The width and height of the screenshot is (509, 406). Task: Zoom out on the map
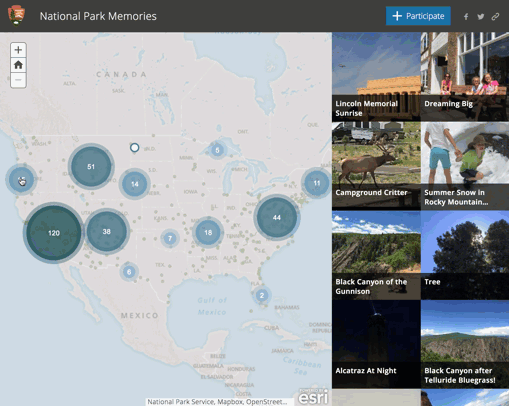point(18,80)
